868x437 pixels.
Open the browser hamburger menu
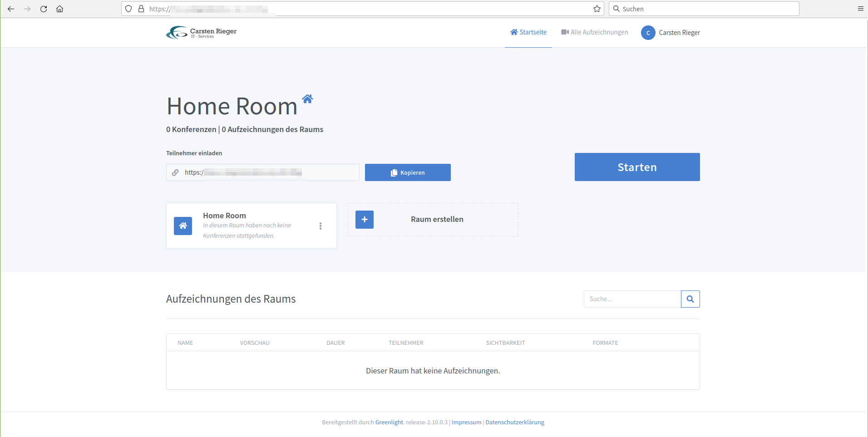[860, 9]
